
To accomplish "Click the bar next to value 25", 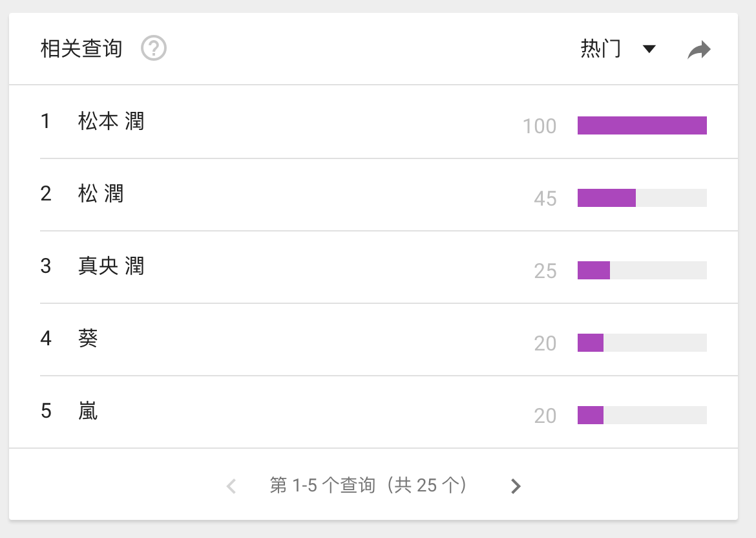I will tap(594, 270).
